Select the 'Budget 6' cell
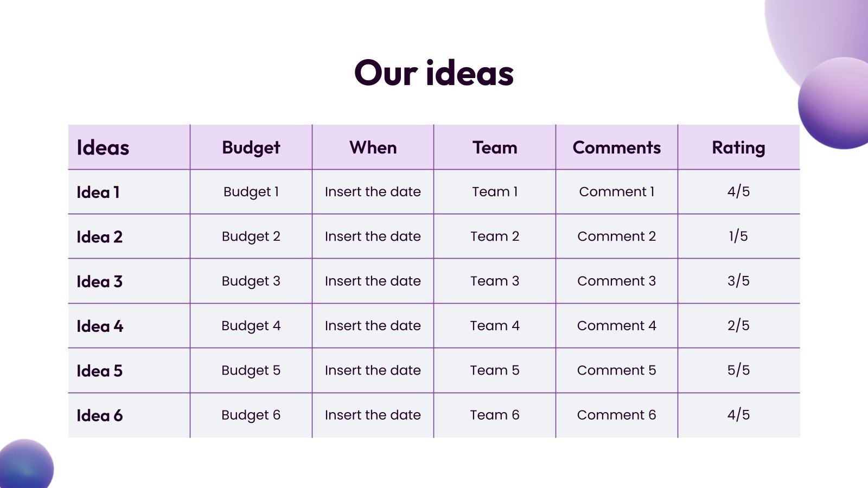Screen dimensions: 868x488 tap(251, 415)
